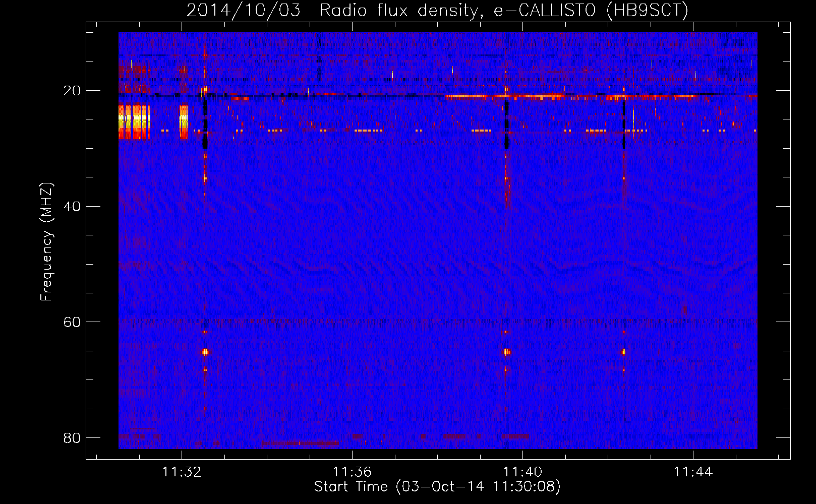Click the '80' frequency tick label
This screenshot has width=816, height=504.
click(x=72, y=437)
